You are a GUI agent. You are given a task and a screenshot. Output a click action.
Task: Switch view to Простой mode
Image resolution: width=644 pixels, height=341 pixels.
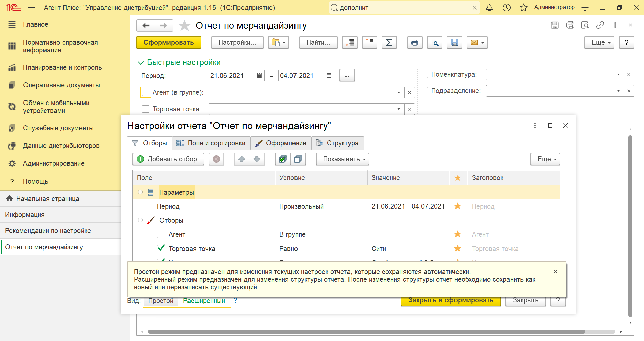pyautogui.click(x=161, y=301)
